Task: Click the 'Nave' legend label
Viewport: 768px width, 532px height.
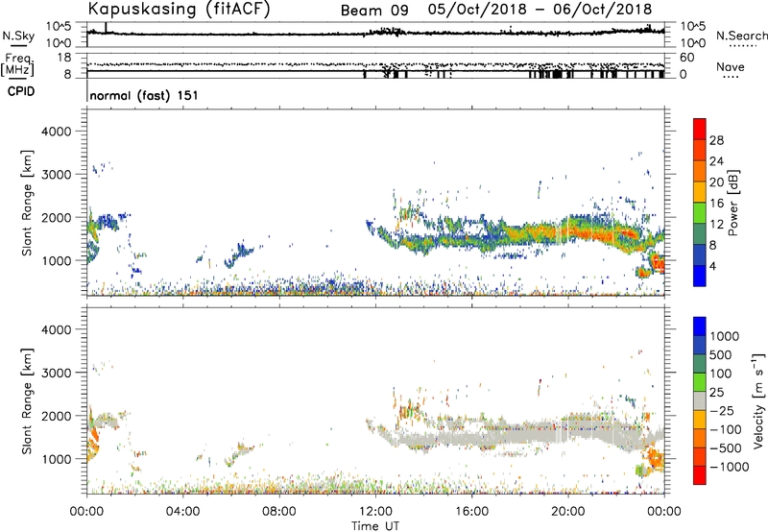Action: 730,67
